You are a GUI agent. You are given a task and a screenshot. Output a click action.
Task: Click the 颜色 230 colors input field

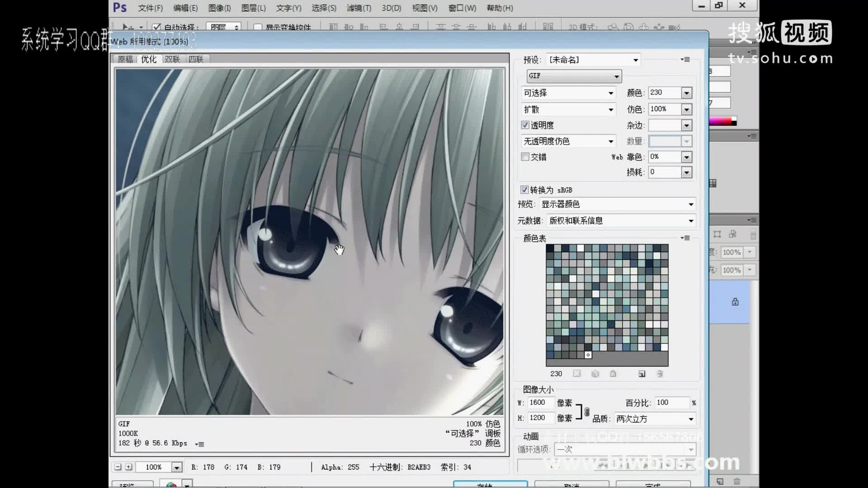coord(665,93)
